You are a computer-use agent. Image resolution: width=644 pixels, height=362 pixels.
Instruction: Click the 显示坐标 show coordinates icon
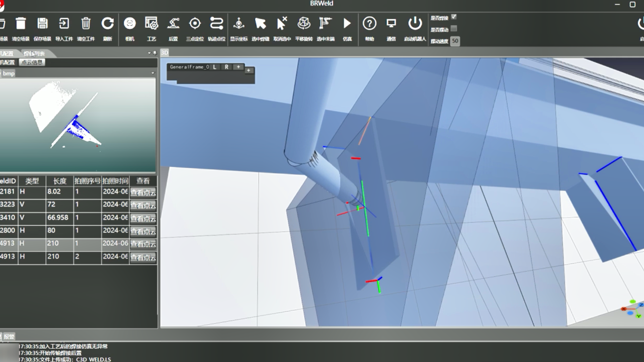point(238,24)
